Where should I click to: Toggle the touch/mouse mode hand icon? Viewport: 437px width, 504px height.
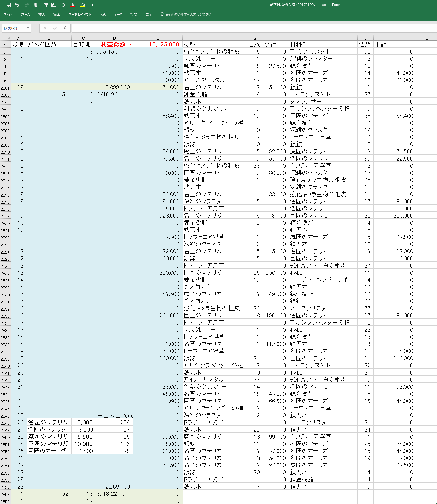click(36, 5)
